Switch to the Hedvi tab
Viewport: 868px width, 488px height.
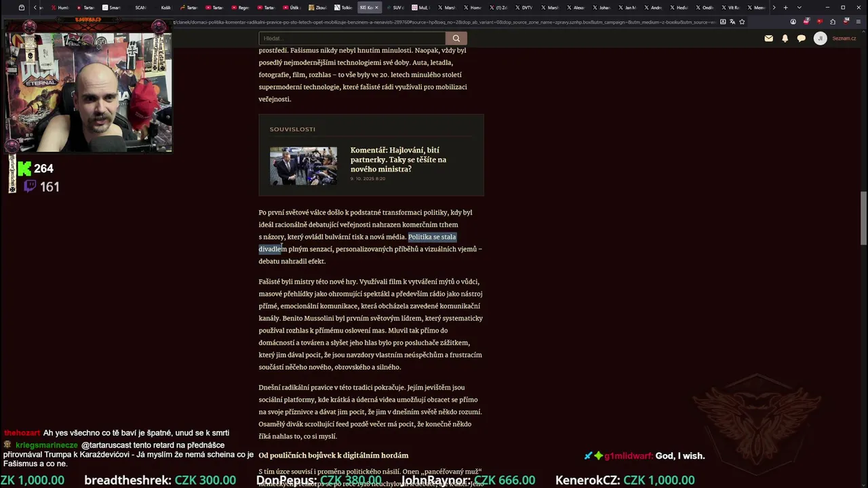pos(679,7)
